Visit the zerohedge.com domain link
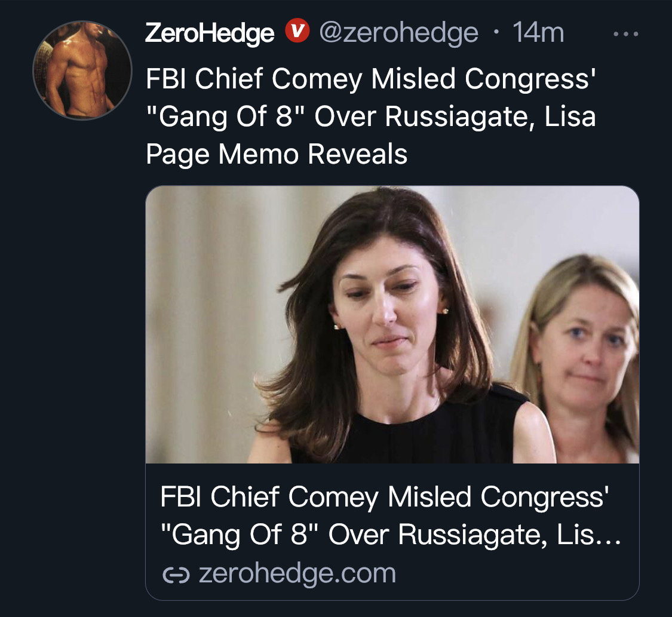 click(297, 574)
